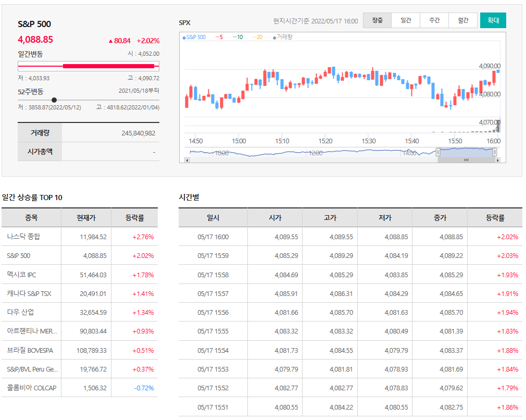Select the 05/17 15:52 time row
This screenshot has height=420, width=526.
[350, 388]
